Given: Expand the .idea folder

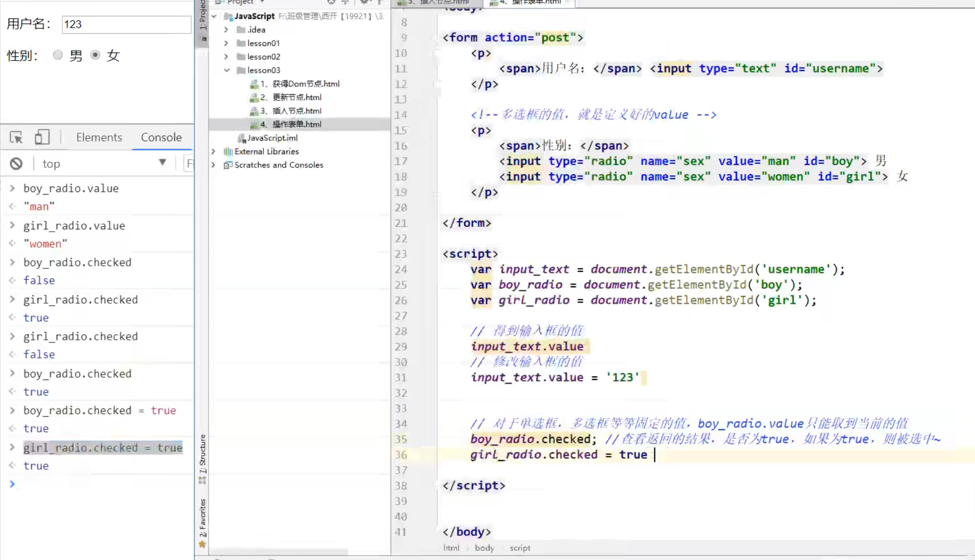Looking at the screenshot, I should [226, 29].
